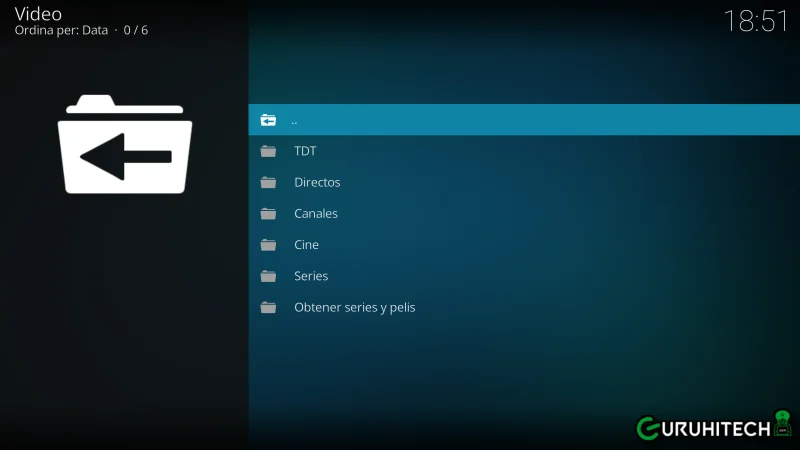Image resolution: width=800 pixels, height=450 pixels.
Task: Click the folder icon next to Cine
Action: (x=268, y=245)
